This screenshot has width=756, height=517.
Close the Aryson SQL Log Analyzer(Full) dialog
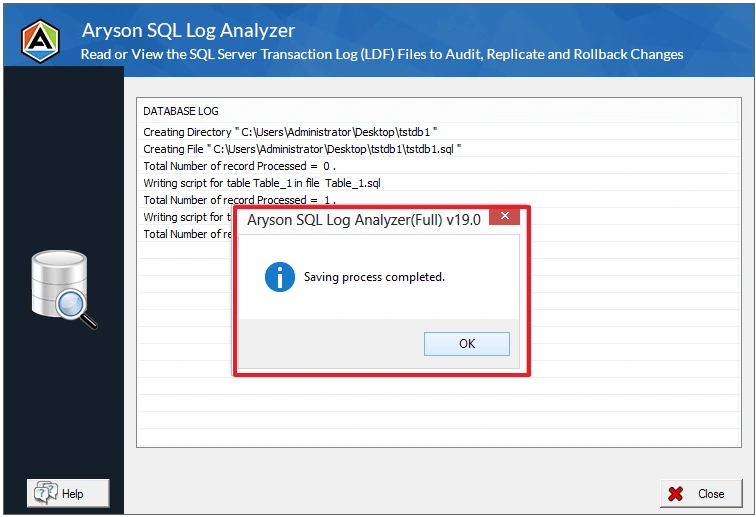[504, 216]
